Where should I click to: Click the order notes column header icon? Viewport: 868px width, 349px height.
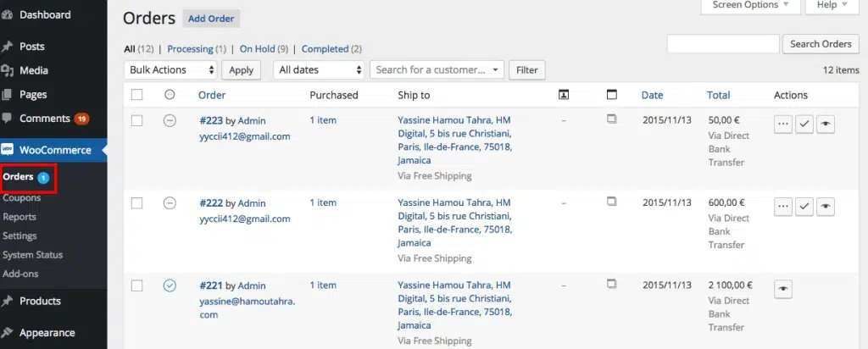click(612, 95)
